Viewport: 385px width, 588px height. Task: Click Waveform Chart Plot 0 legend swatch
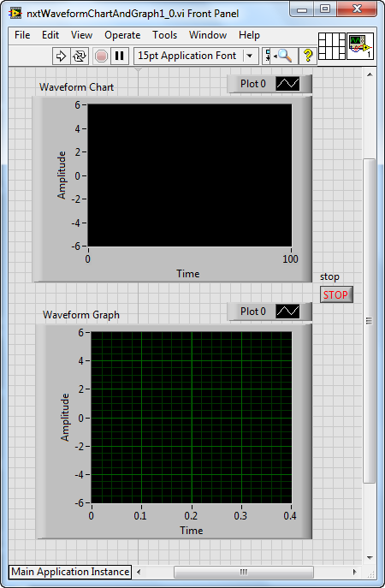coord(287,84)
